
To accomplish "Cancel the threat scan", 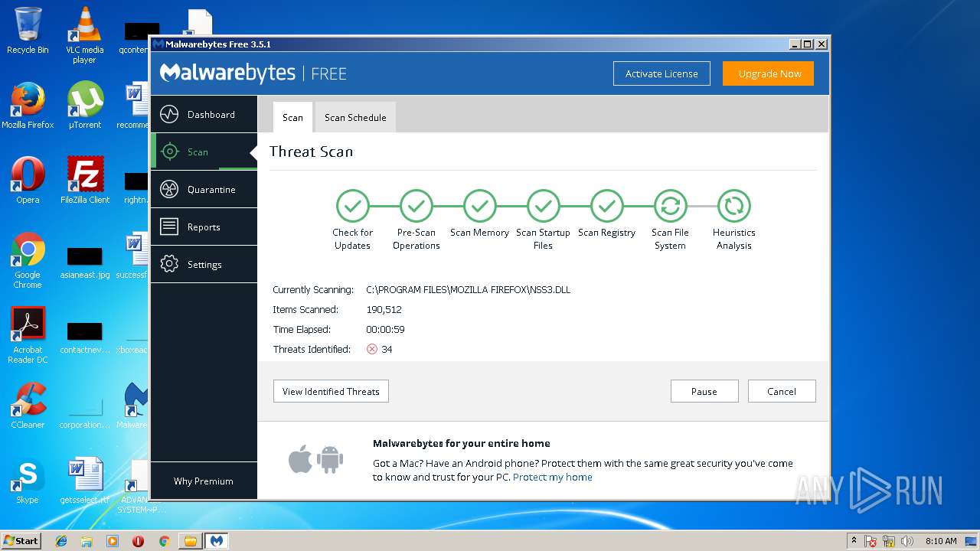I will [x=782, y=391].
